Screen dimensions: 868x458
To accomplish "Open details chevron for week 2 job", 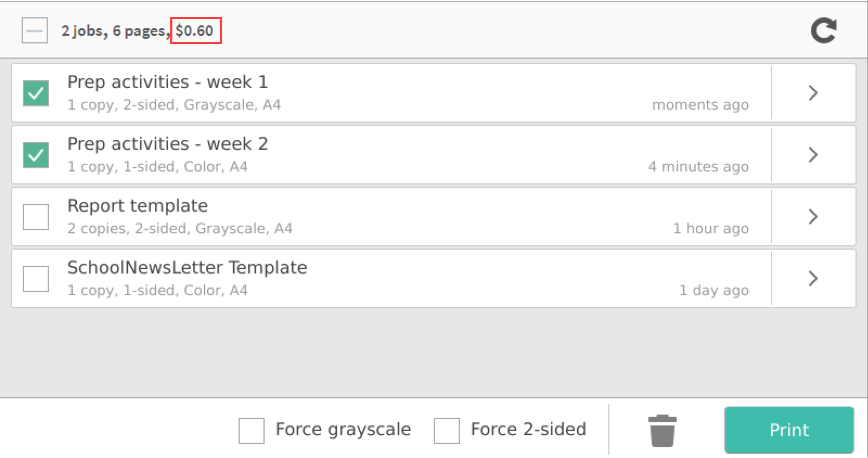I will (x=813, y=155).
